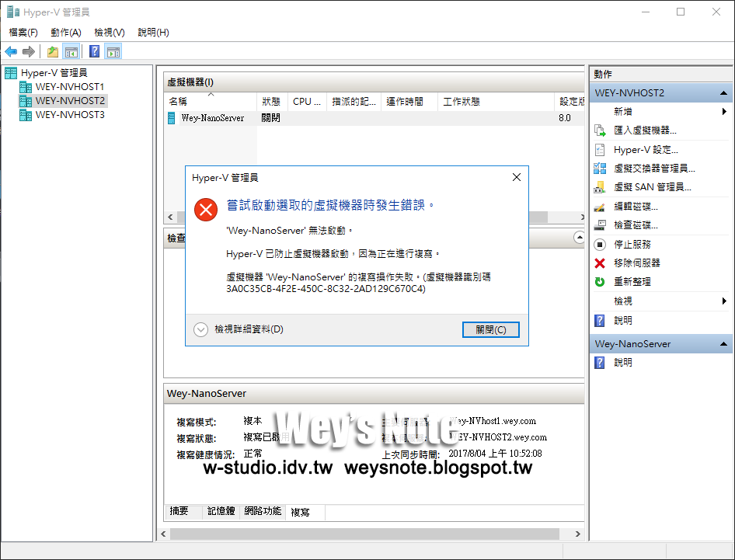Sort by the CPU column header
Viewport: 735px width, 560px height.
point(307,102)
